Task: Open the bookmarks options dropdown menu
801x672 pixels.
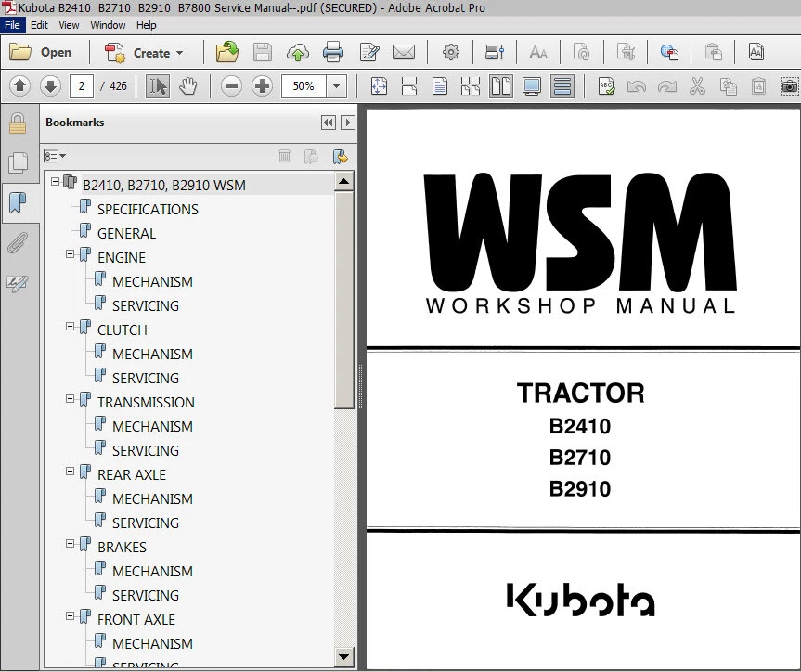Action: coord(55,156)
